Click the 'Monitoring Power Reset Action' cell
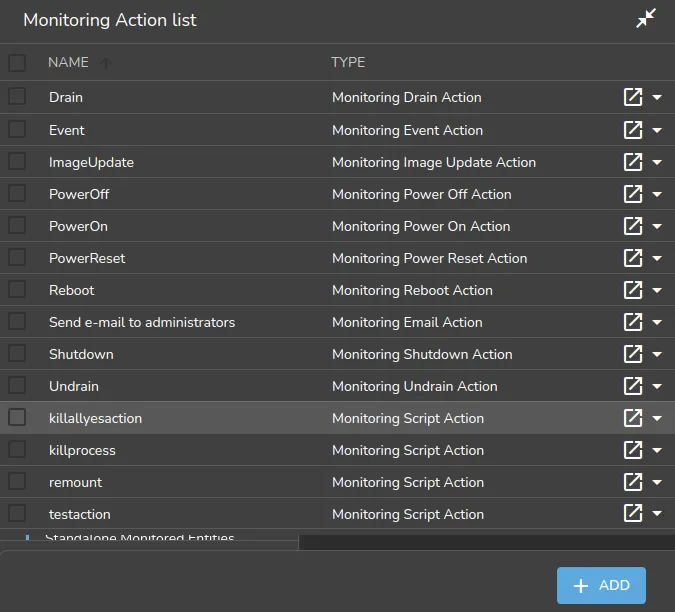The height and width of the screenshot is (612, 675). click(x=430, y=258)
